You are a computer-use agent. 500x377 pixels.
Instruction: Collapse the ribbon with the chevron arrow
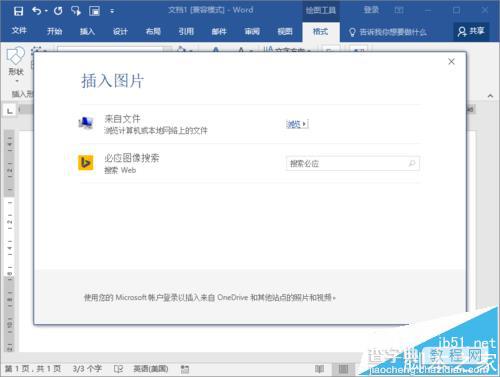tap(490, 96)
